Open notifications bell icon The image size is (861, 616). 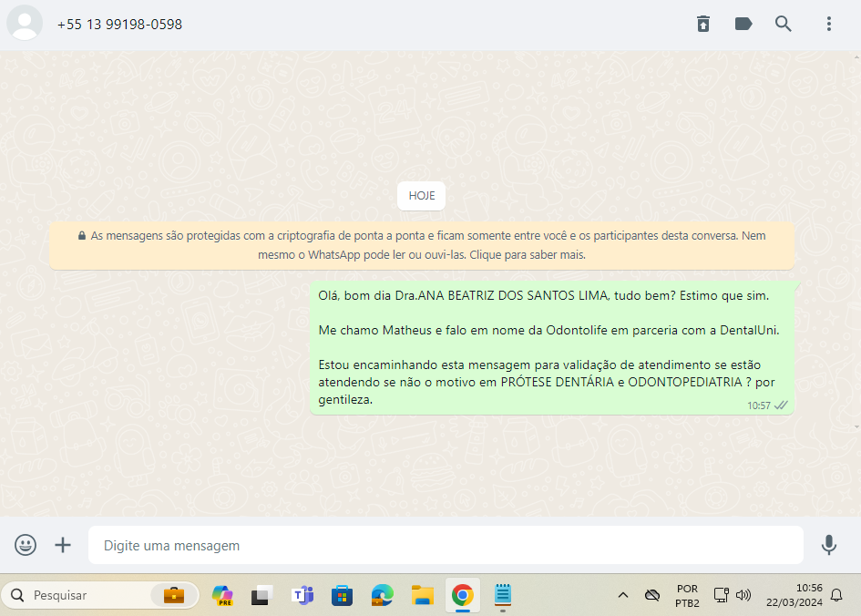836,595
